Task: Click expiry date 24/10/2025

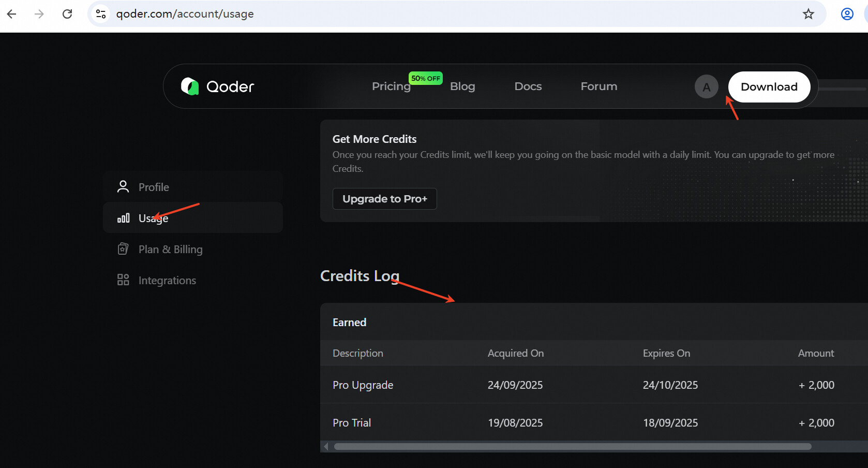Action: coord(670,385)
